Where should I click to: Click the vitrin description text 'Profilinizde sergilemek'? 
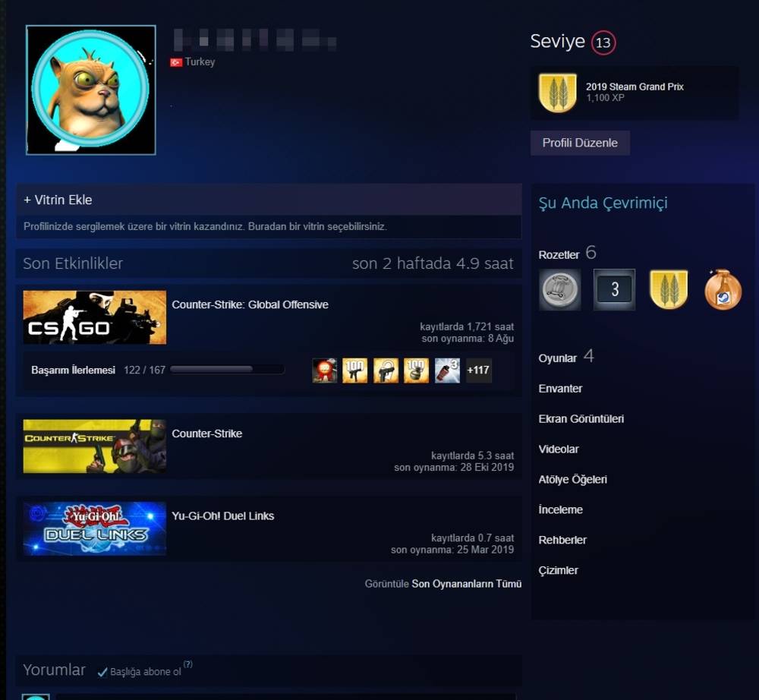point(205,226)
